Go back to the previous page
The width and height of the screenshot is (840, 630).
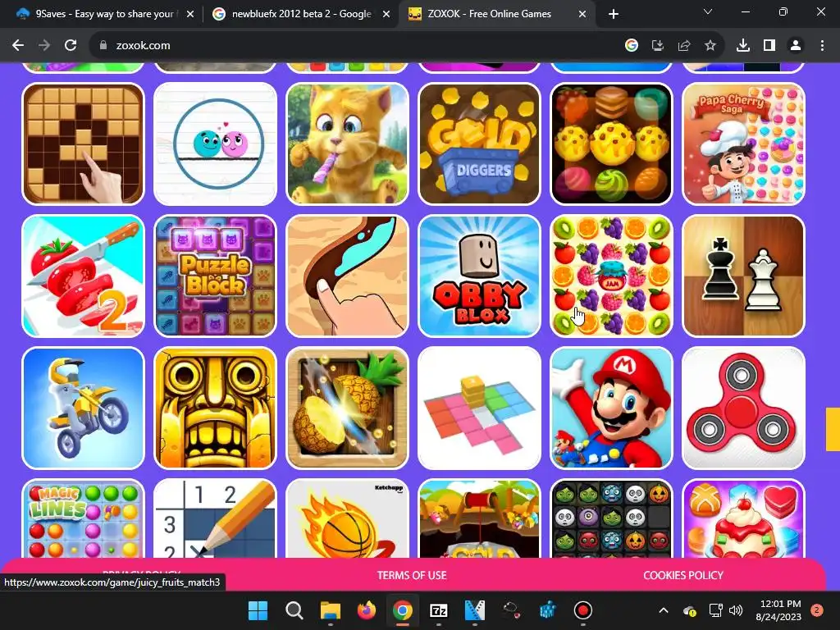[18, 46]
